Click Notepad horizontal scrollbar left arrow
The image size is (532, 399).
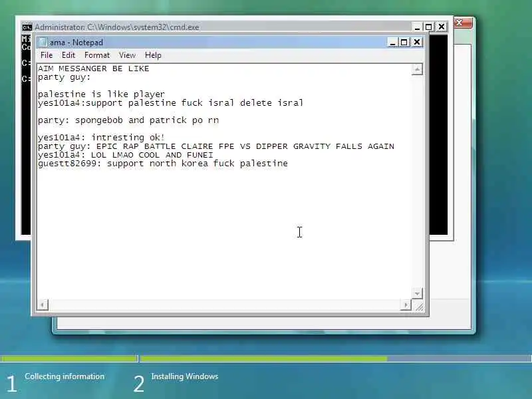(43, 305)
